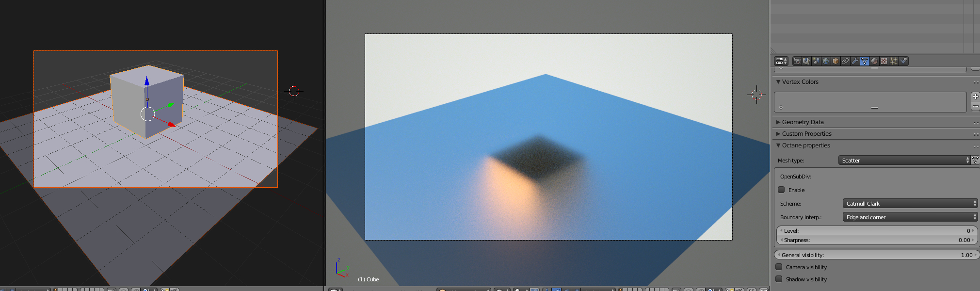Expand the Custom Properties panel
The image size is (980, 291).
[778, 134]
